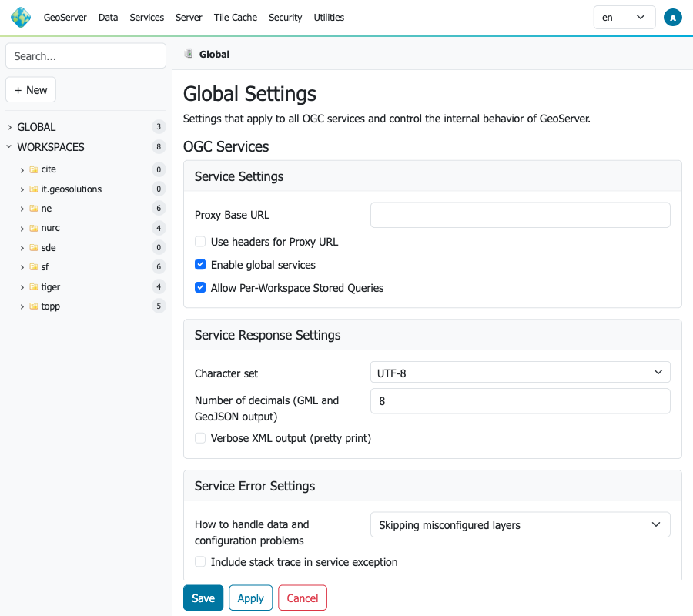The width and height of the screenshot is (693, 616).
Task: Enable Use headers for Proxy URL
Action: click(200, 242)
